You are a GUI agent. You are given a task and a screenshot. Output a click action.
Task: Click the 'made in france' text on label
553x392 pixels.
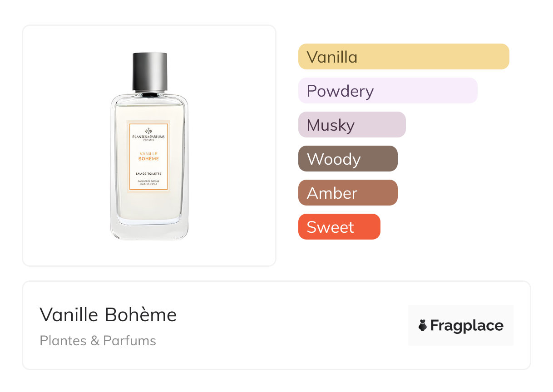pos(149,184)
